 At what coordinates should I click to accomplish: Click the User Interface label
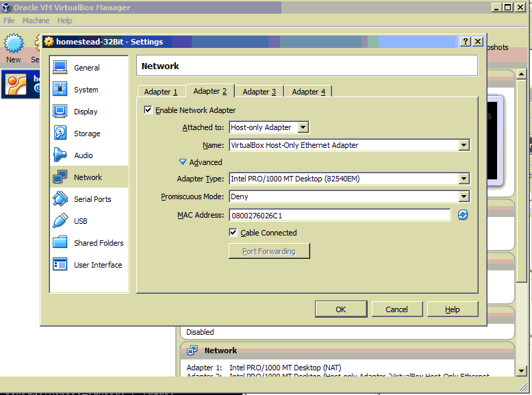click(98, 265)
